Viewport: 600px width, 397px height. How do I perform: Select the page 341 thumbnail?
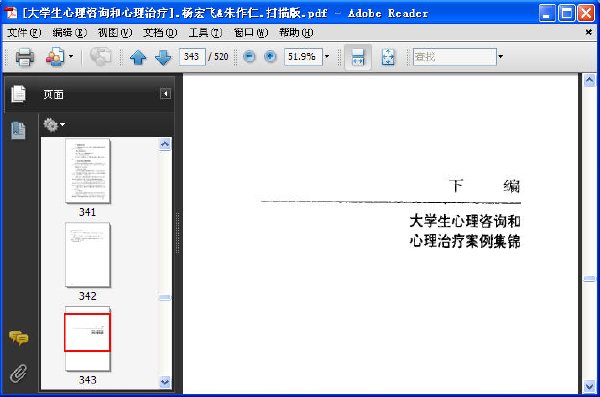[x=88, y=171]
